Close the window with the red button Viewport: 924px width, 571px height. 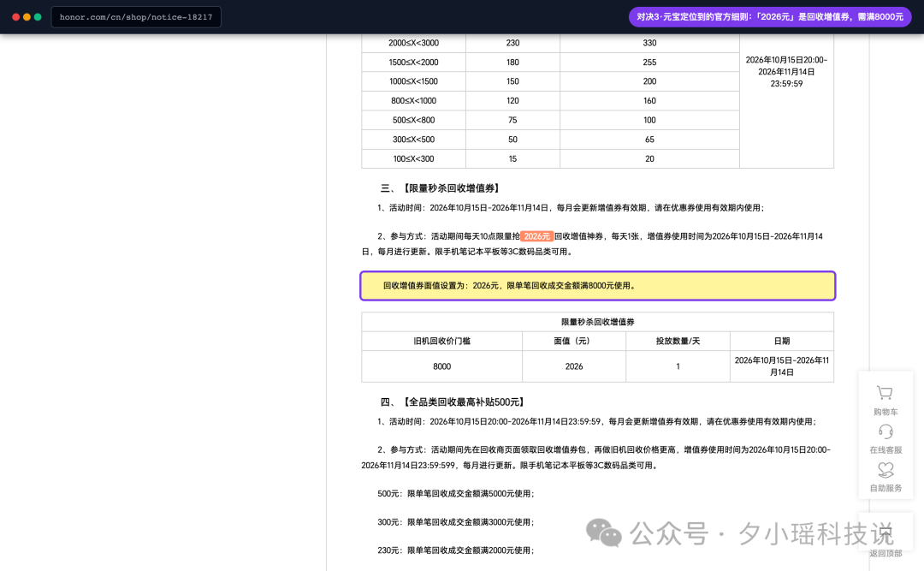(16, 17)
